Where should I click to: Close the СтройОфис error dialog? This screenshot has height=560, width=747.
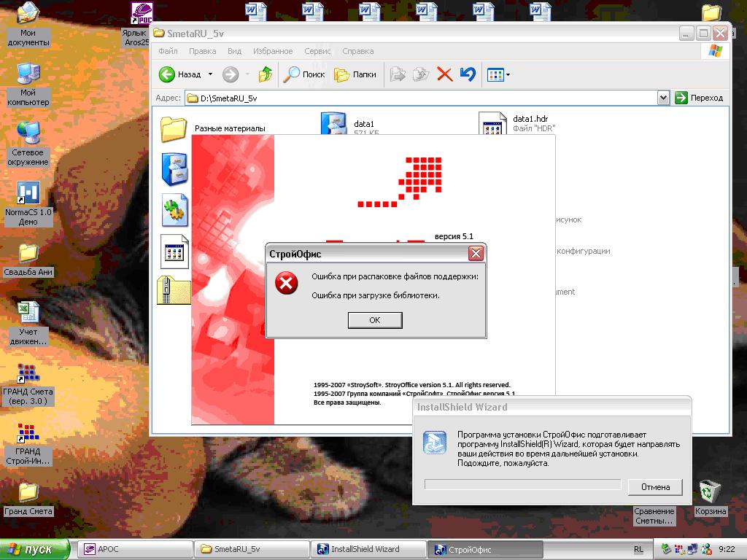click(x=476, y=253)
